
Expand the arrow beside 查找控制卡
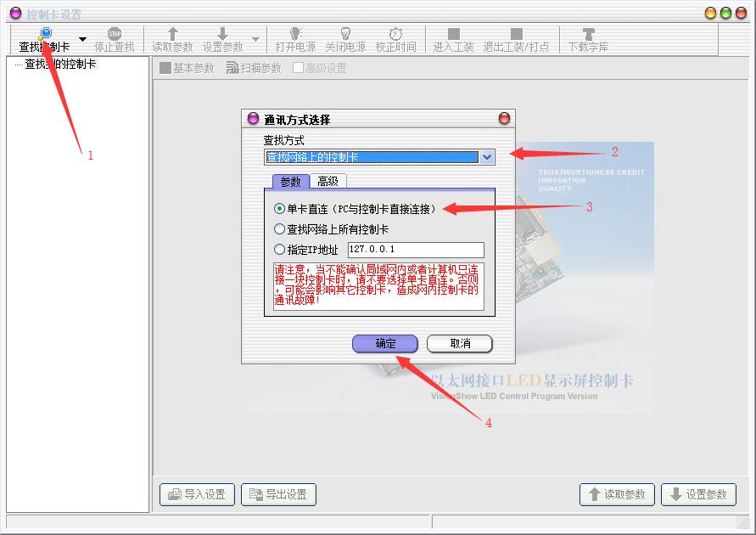click(x=82, y=39)
